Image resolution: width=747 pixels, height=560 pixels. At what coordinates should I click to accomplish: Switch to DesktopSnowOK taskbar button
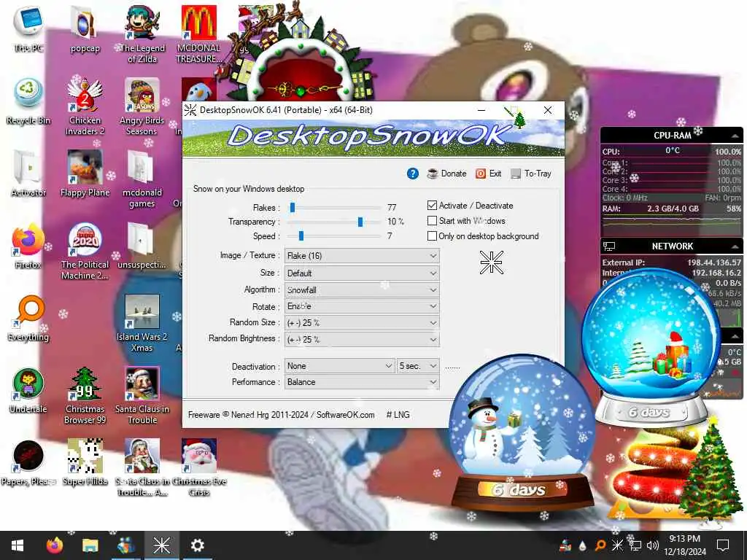161,545
